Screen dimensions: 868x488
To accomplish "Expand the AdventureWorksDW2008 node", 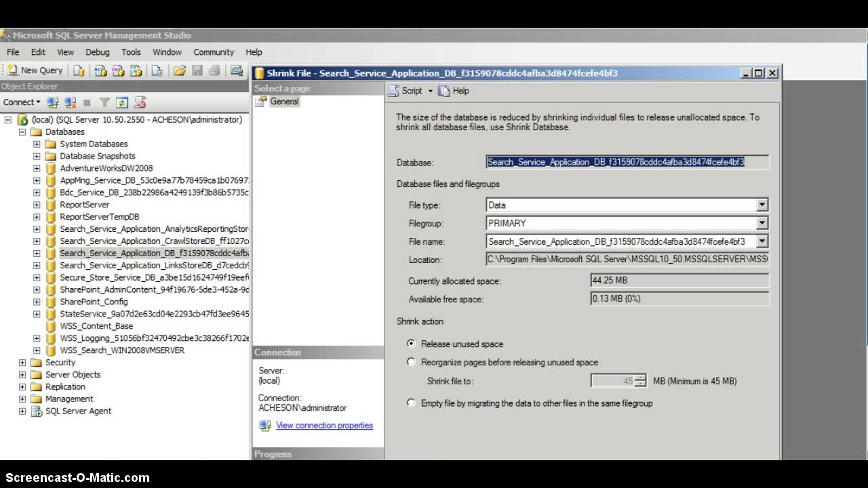I will pos(37,169).
